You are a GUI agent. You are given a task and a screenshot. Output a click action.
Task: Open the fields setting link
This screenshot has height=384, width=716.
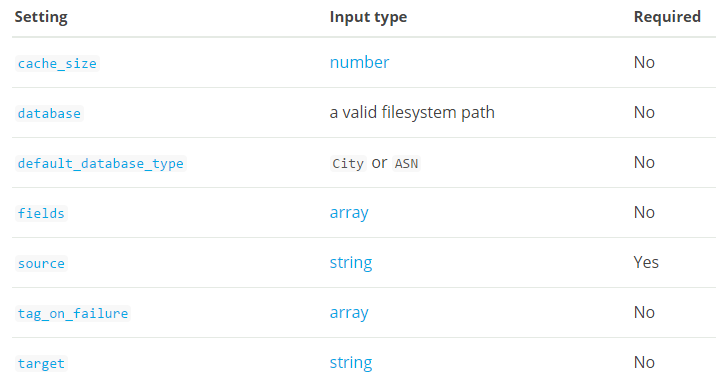41,213
